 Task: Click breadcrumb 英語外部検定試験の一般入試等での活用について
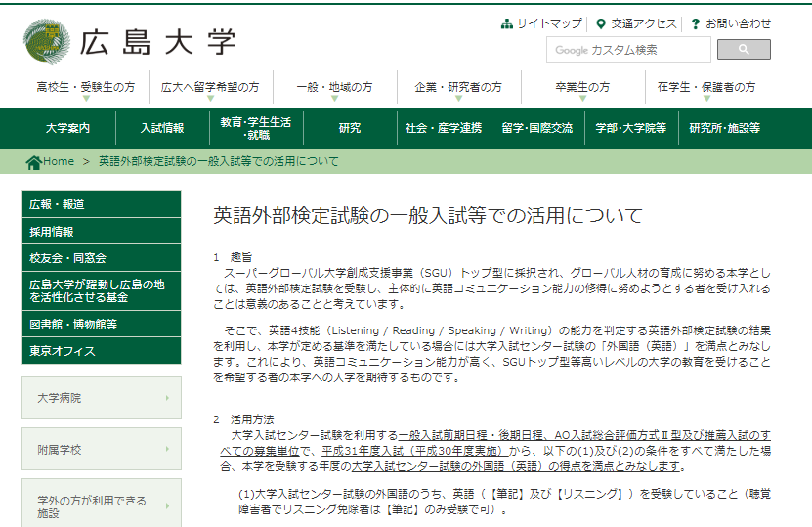(x=219, y=161)
